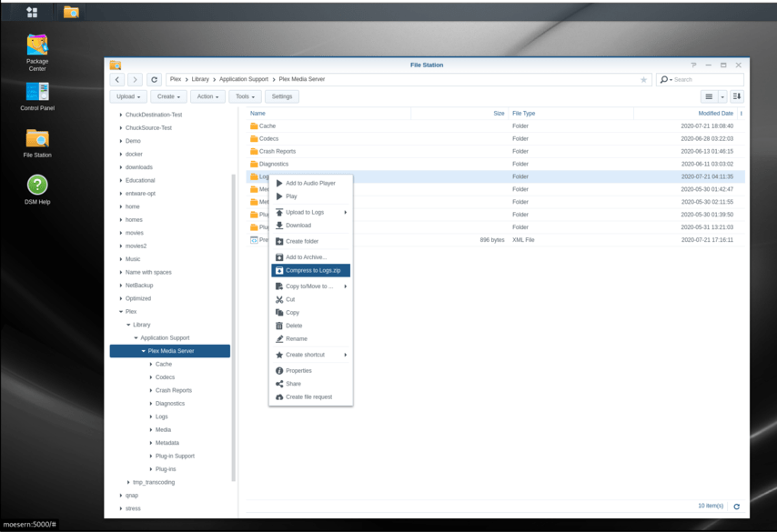This screenshot has width=777, height=532.
Task: Click the Create file request cloud icon
Action: pyautogui.click(x=279, y=396)
